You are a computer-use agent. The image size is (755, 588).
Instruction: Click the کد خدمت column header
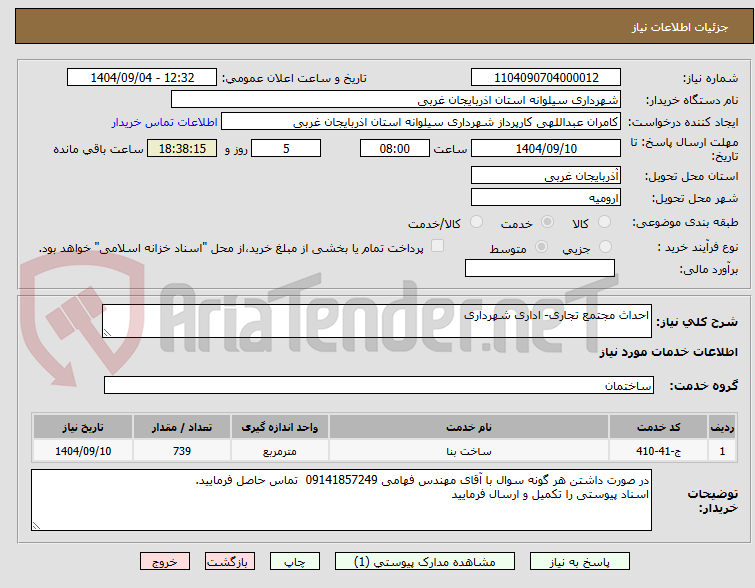(658, 427)
